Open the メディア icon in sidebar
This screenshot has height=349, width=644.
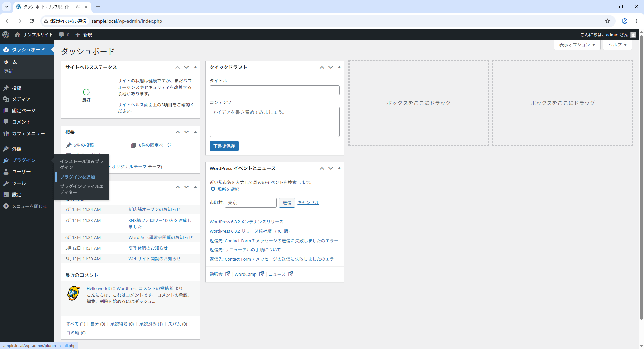(6, 99)
